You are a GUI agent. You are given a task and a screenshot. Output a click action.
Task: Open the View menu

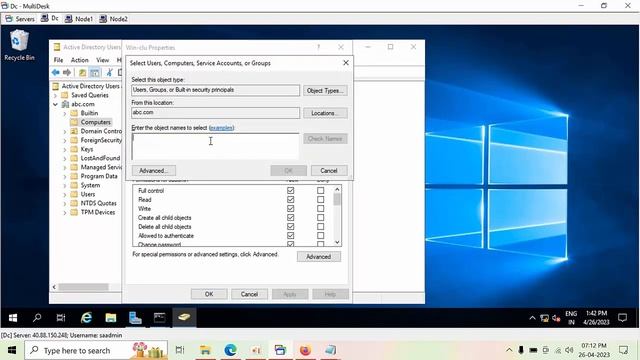point(102,60)
